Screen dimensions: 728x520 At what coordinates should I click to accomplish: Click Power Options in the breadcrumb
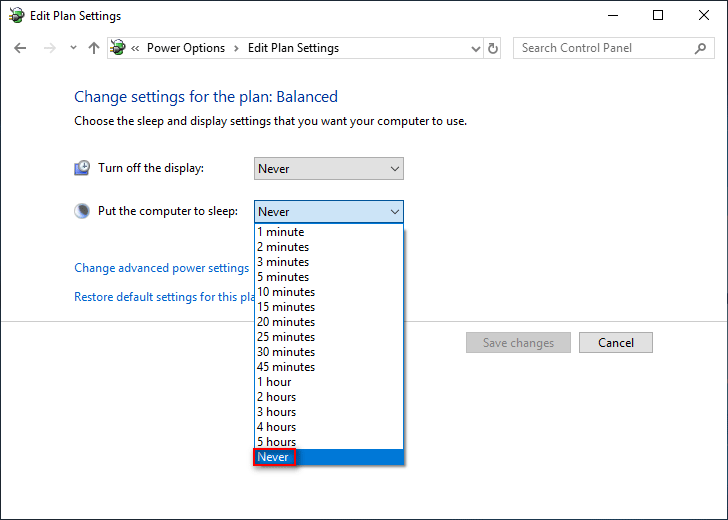(186, 48)
